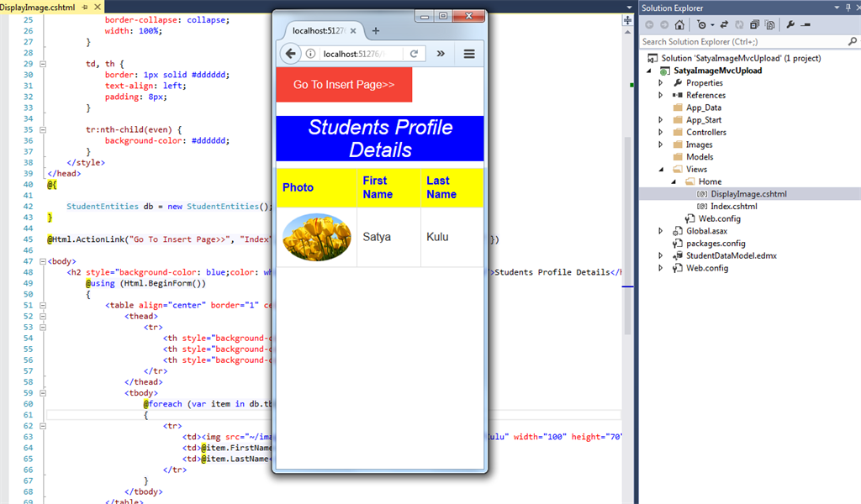The image size is (861, 504).
Task: Click the Search Solution Explorer field
Action: pos(740,41)
